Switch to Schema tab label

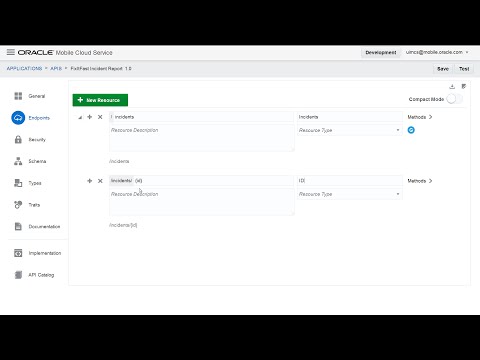[x=37, y=161]
